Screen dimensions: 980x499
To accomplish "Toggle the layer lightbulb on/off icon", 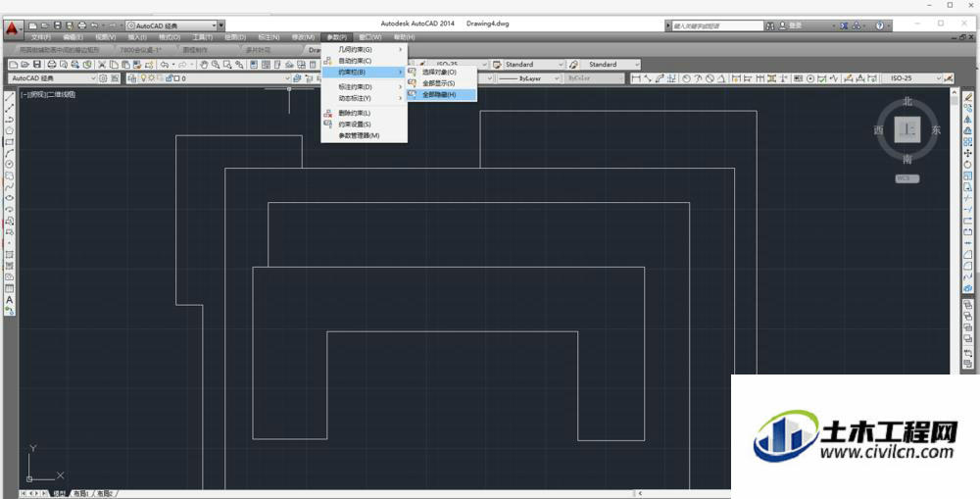I will (x=143, y=78).
